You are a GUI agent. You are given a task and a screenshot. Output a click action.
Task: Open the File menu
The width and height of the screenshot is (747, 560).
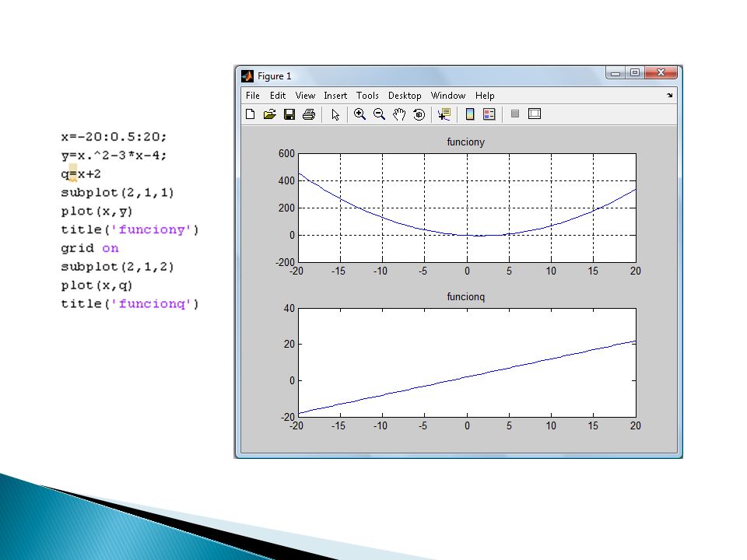(252, 96)
